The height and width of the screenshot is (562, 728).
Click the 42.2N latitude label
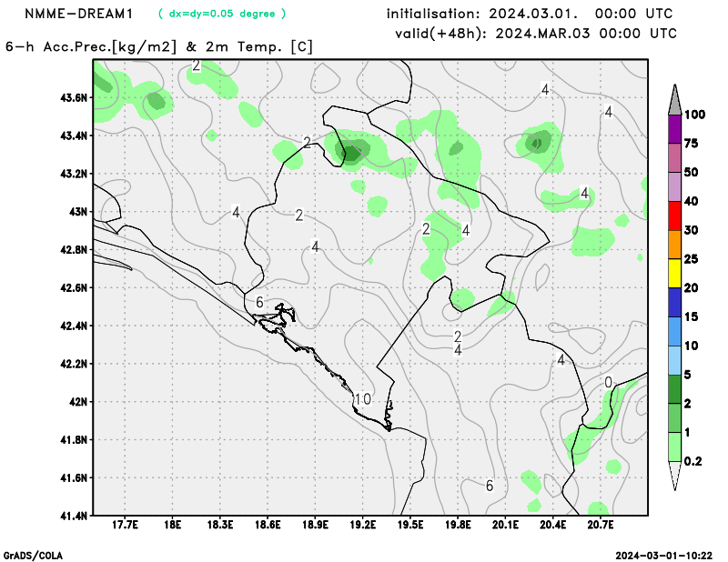coord(74,364)
